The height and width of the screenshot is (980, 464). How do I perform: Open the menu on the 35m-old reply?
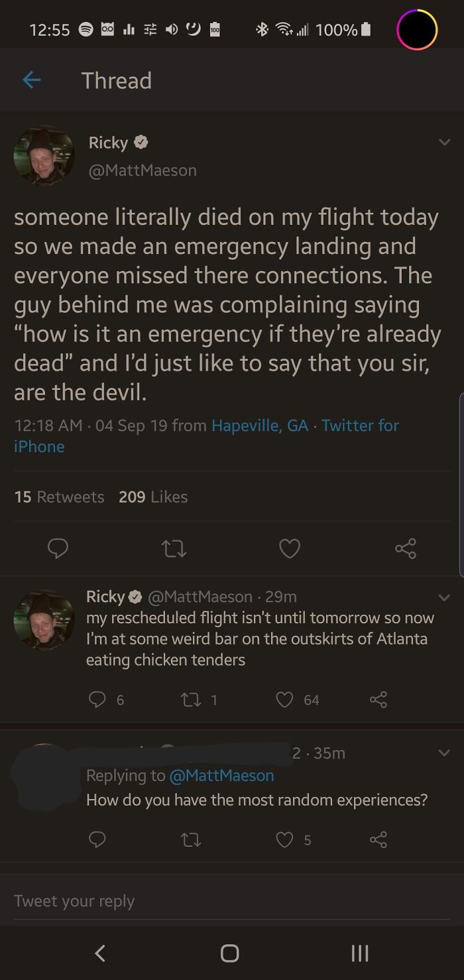coord(444,753)
